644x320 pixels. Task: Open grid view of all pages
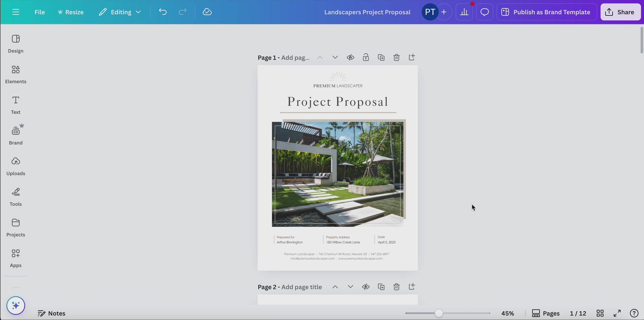[600, 313]
